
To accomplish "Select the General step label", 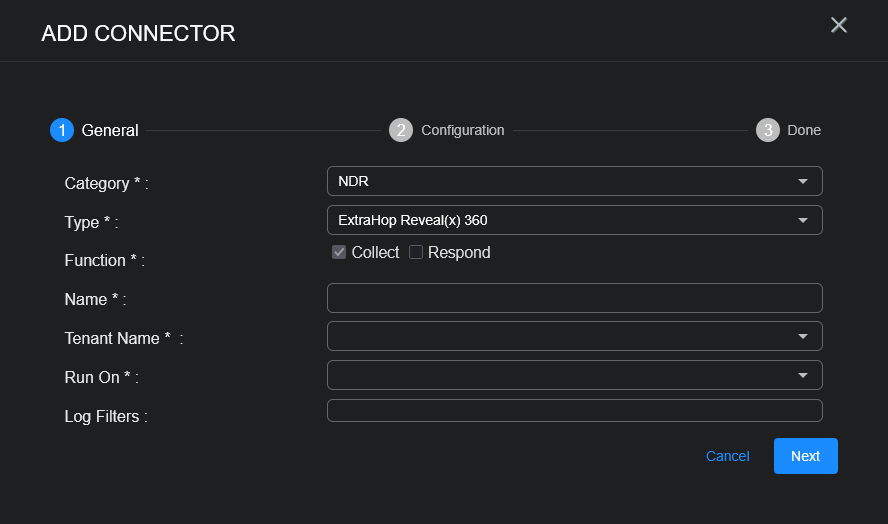I will (110, 130).
